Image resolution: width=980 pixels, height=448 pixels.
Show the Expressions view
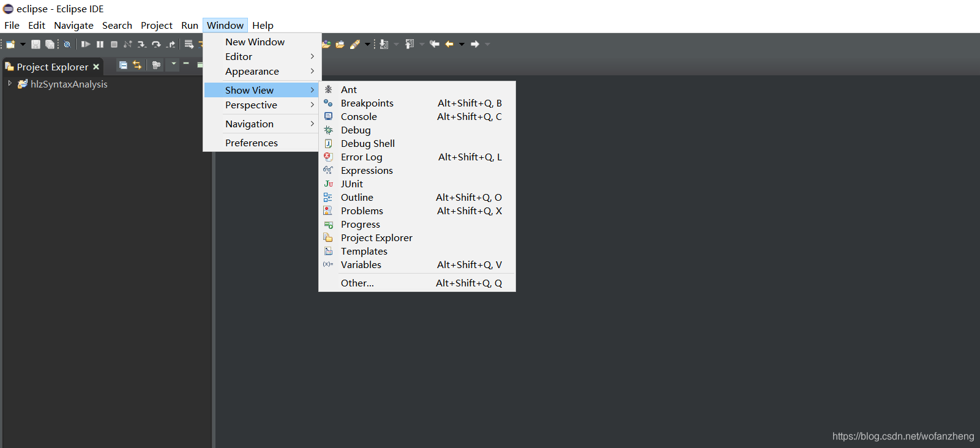point(417,170)
